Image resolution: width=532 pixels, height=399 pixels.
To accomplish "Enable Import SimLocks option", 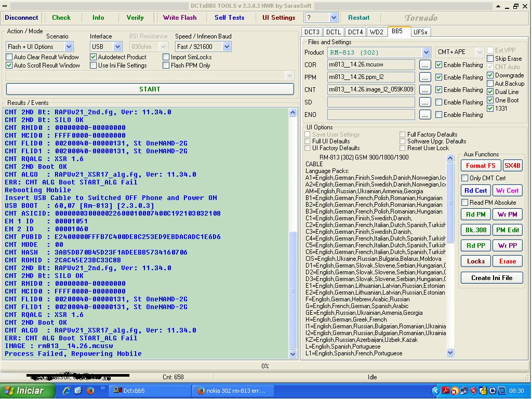I will tap(166, 57).
